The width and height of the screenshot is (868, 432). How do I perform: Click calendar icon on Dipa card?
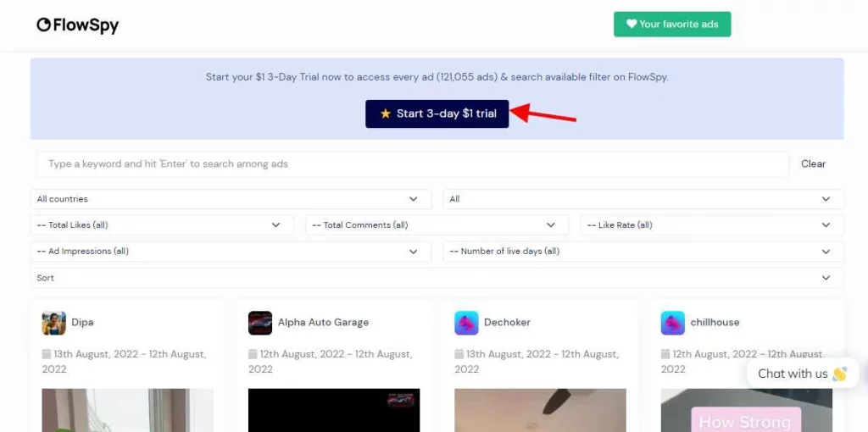tap(47, 354)
